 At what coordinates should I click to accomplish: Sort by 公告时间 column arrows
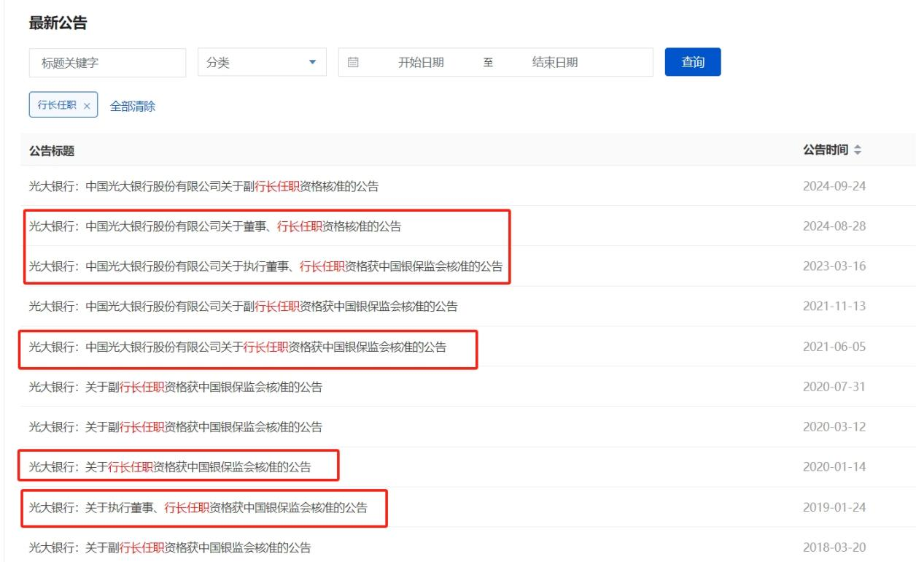point(857,150)
